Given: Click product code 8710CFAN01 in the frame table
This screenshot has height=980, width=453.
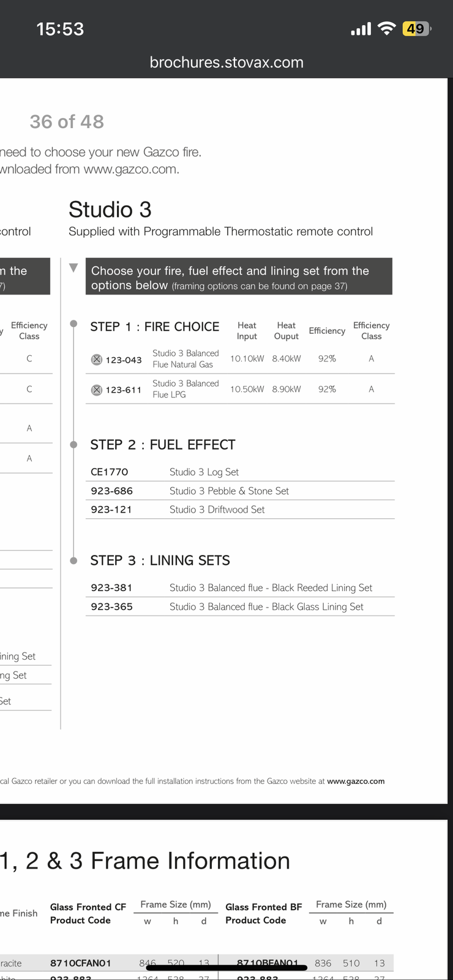Looking at the screenshot, I should pos(81,963).
